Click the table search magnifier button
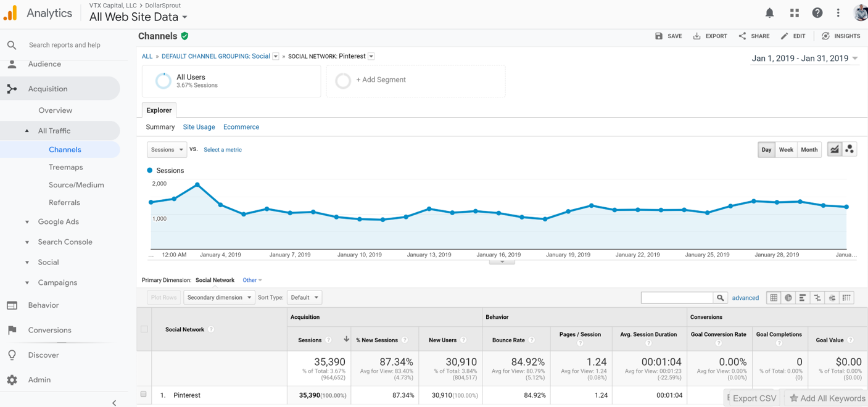868x407 pixels. pos(720,298)
